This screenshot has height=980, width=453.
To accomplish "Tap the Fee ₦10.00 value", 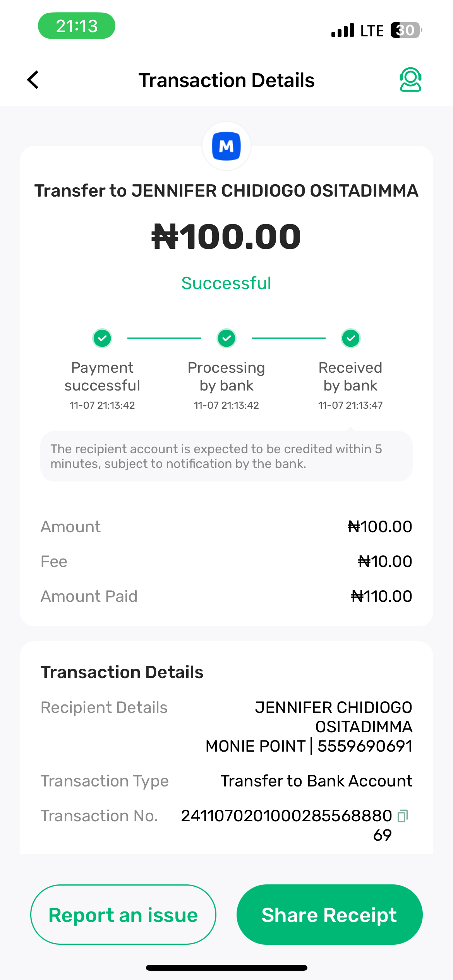I will pos(385,562).
